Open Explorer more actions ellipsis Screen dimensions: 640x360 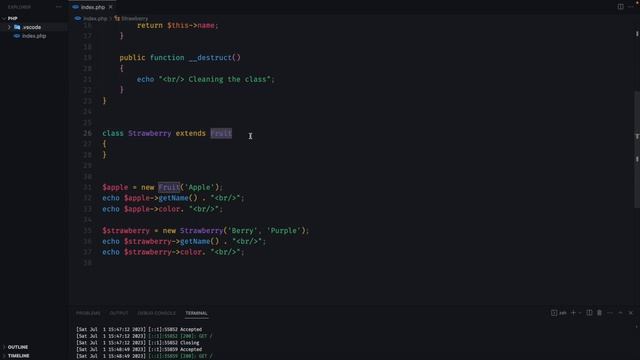(x=58, y=7)
